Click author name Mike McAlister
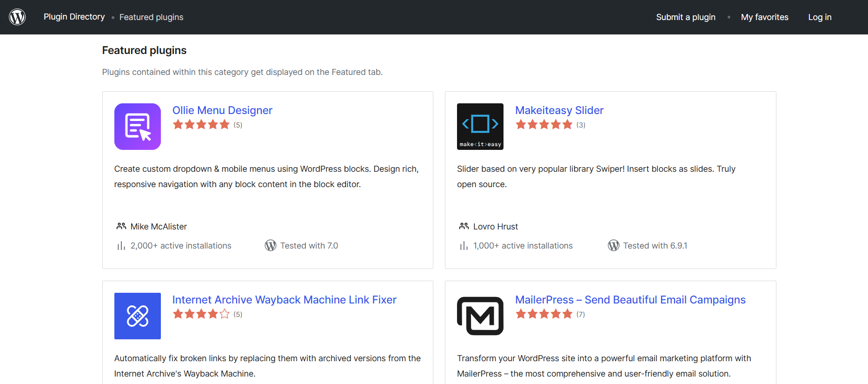868x384 pixels. [159, 227]
